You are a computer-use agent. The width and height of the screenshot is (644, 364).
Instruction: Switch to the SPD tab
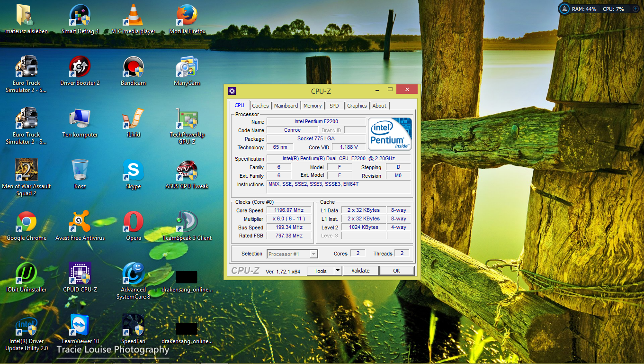pyautogui.click(x=334, y=106)
